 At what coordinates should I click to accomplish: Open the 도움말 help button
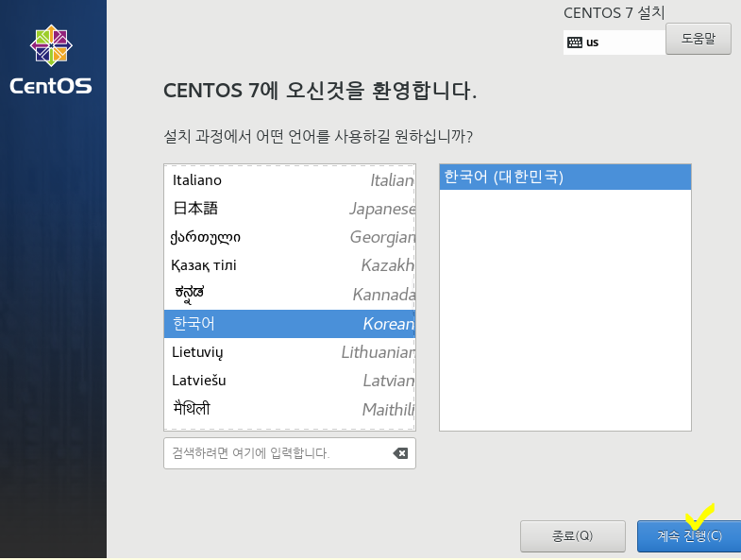(x=698, y=39)
